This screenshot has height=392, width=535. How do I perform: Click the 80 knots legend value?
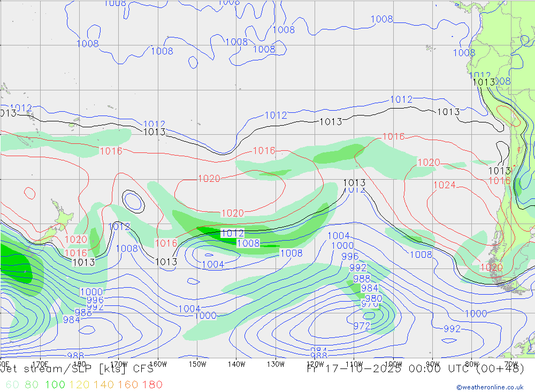32,385
